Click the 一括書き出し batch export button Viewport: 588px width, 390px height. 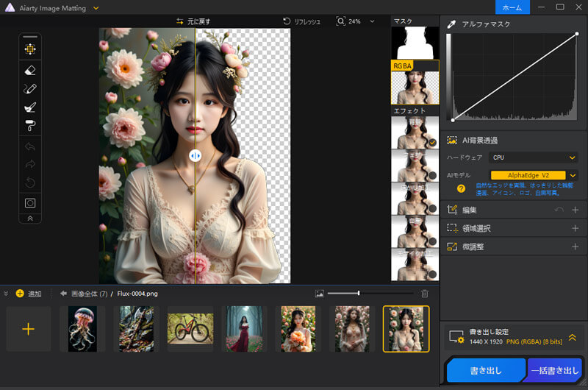coord(555,370)
